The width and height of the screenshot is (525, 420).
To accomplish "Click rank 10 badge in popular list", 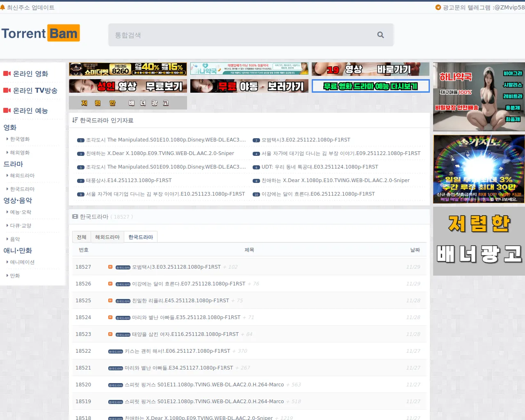I will [x=256, y=194].
